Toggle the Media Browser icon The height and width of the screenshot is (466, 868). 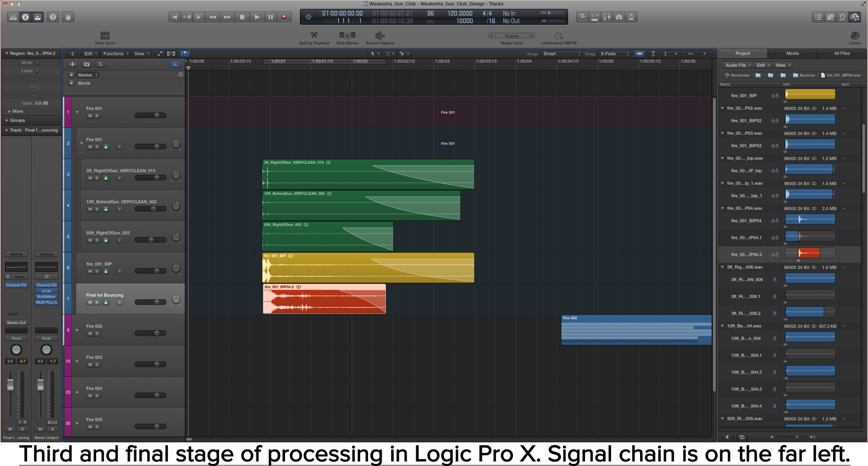coord(855,17)
